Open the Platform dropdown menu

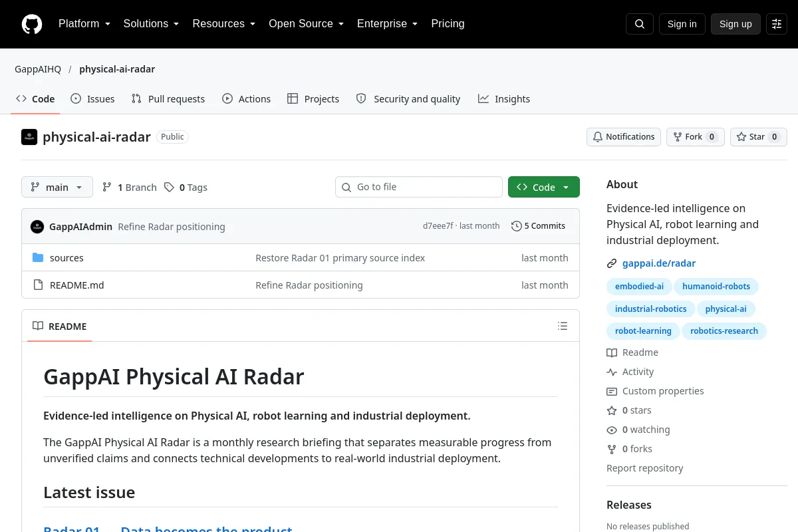pos(84,24)
